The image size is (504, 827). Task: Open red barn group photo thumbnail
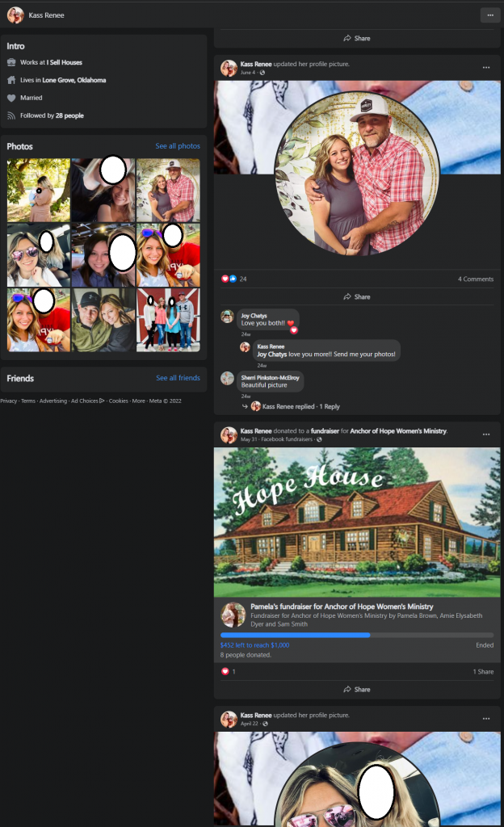tap(168, 320)
